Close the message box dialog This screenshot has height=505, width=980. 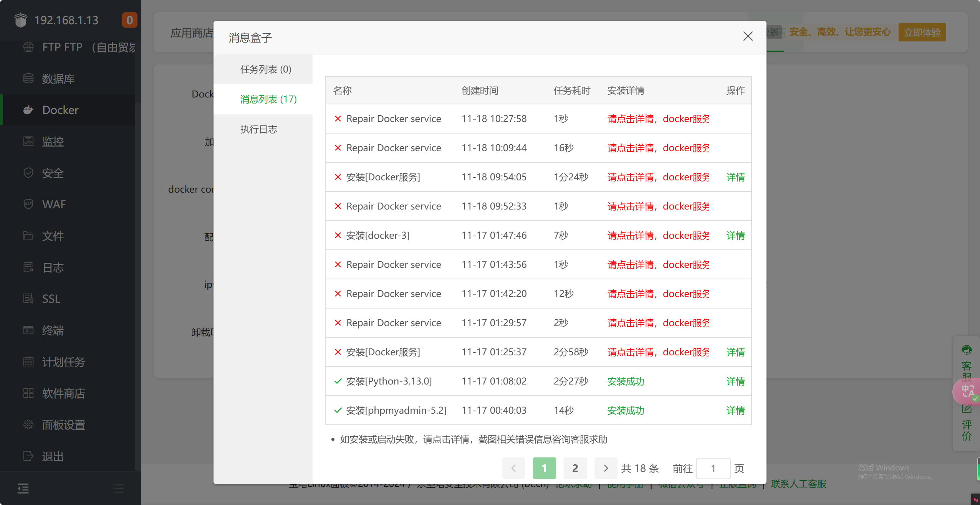point(748,36)
